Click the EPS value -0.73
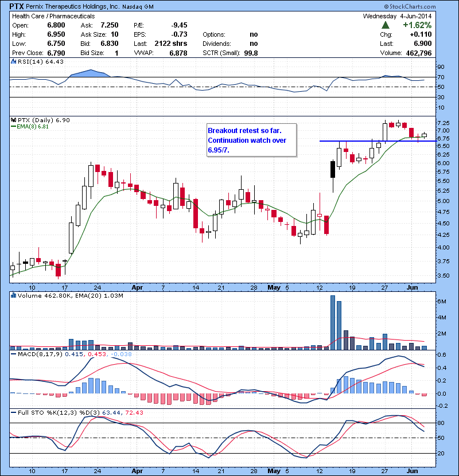 point(179,34)
